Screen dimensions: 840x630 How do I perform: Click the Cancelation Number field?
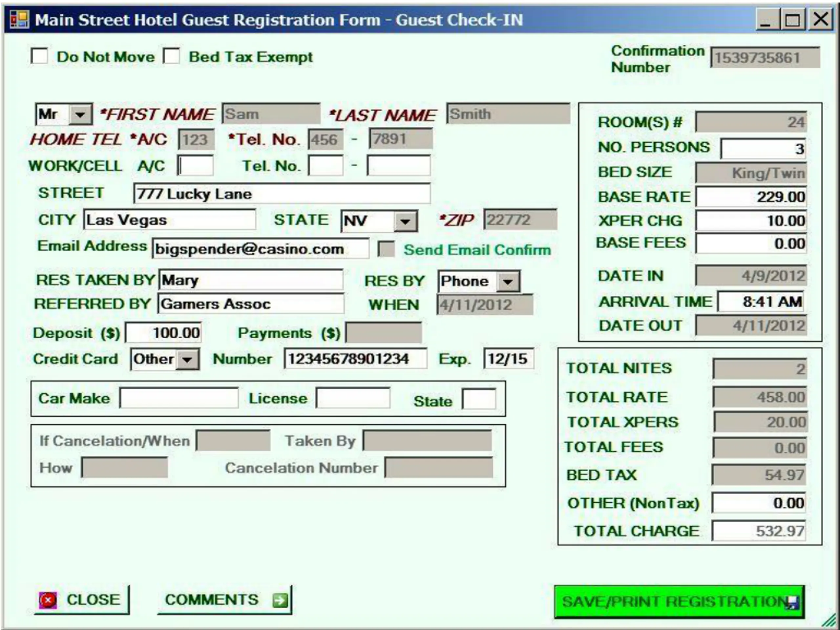439,468
